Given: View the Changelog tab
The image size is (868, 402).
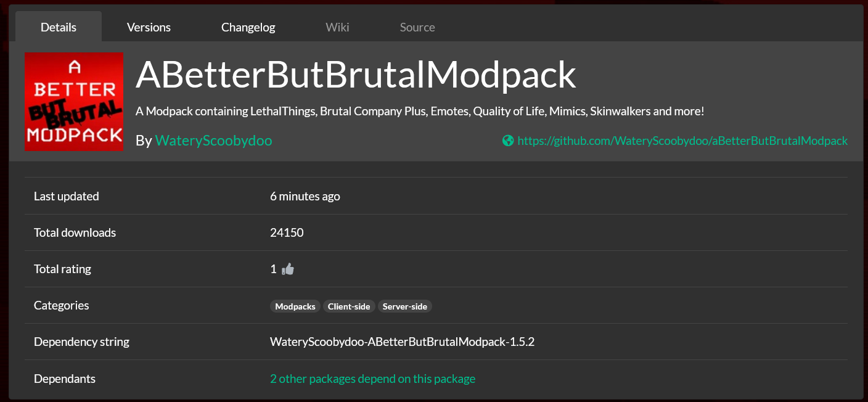Looking at the screenshot, I should (x=248, y=27).
